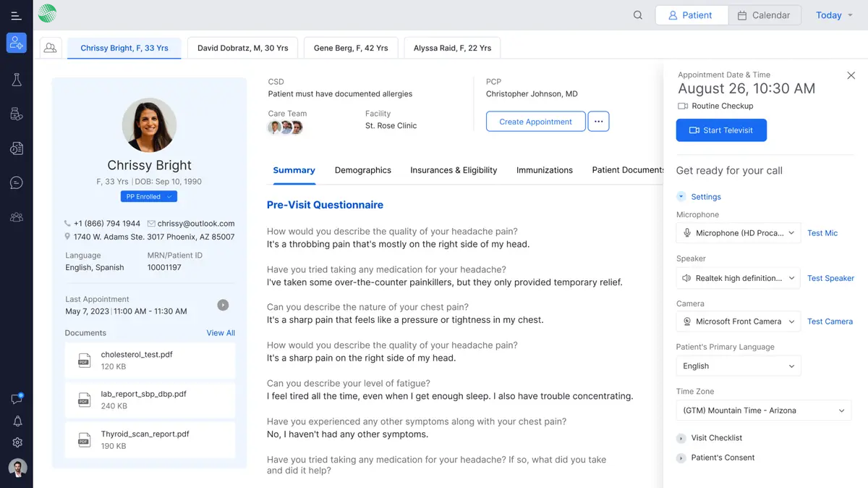
Task: Open the Time Zone dropdown
Action: point(763,411)
